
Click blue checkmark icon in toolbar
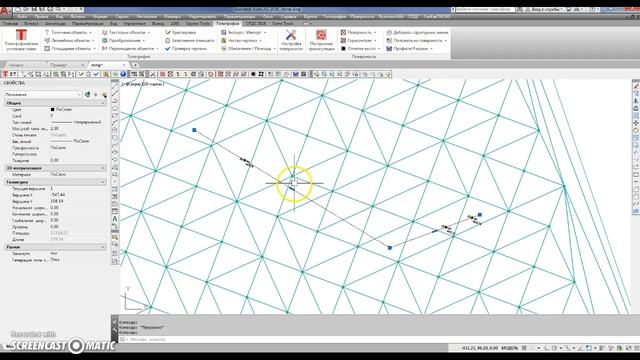point(96,74)
